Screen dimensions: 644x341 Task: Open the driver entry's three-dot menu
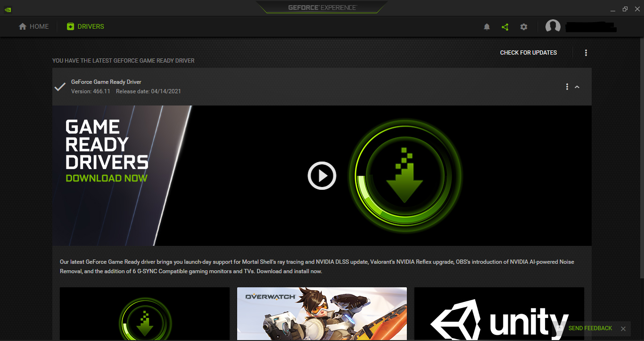[x=567, y=87]
